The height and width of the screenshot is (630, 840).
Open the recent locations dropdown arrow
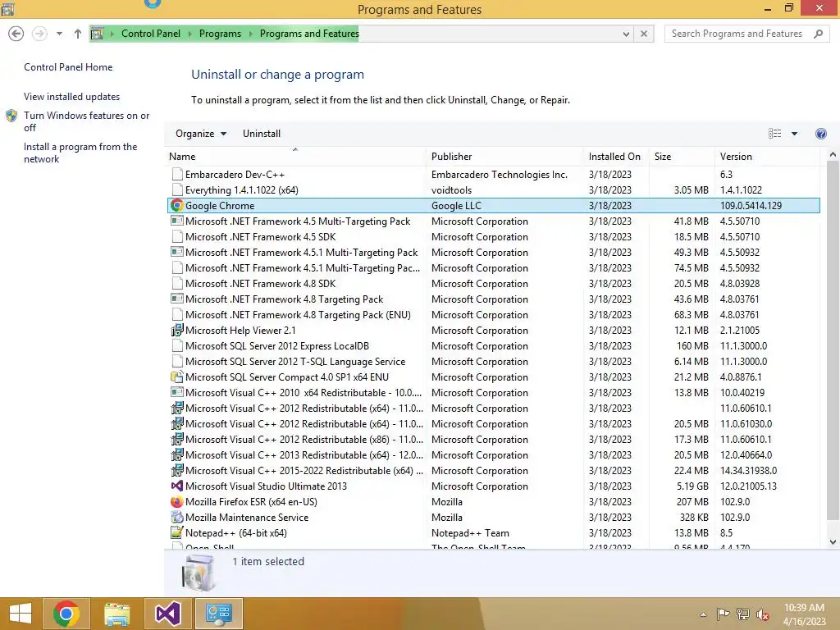click(x=59, y=34)
